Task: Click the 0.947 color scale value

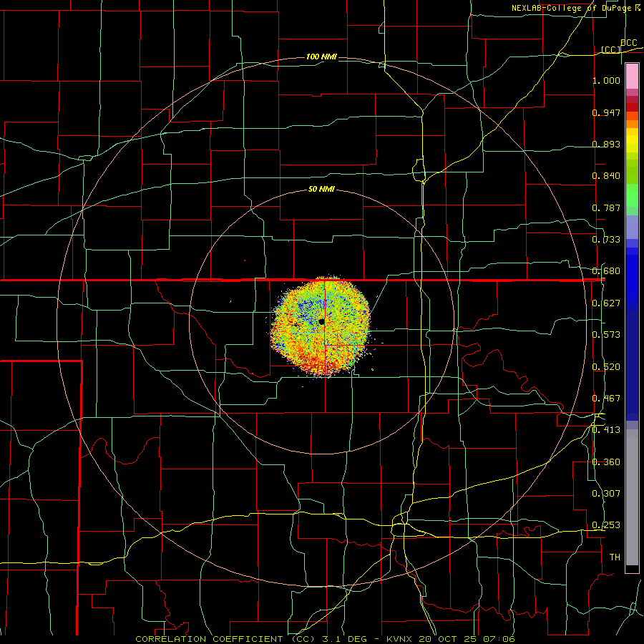Action: coord(606,112)
